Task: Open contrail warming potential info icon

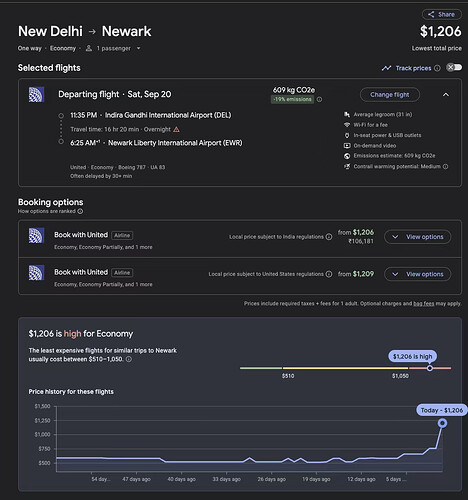Action: (x=445, y=166)
